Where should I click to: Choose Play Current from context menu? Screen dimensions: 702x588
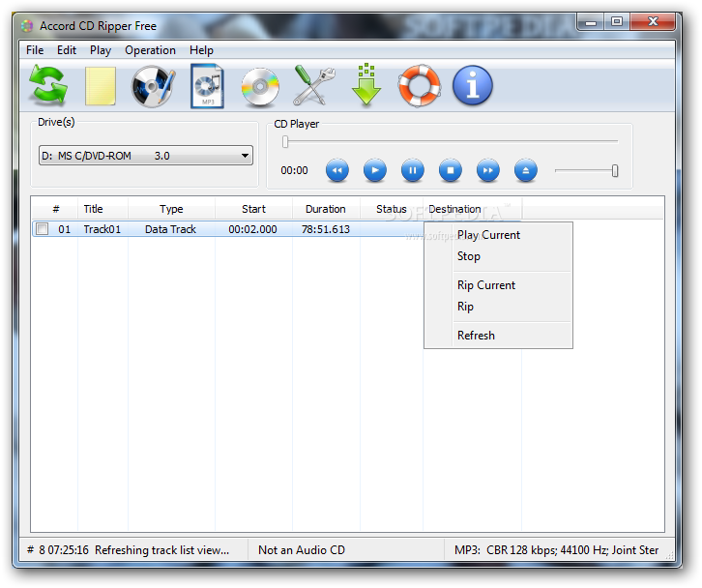pos(498,235)
